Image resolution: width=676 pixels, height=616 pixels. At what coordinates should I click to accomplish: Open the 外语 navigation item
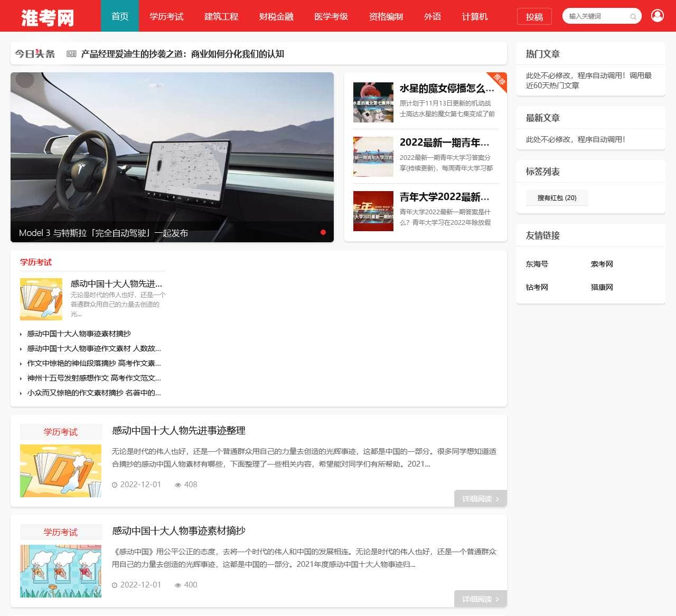(x=433, y=16)
